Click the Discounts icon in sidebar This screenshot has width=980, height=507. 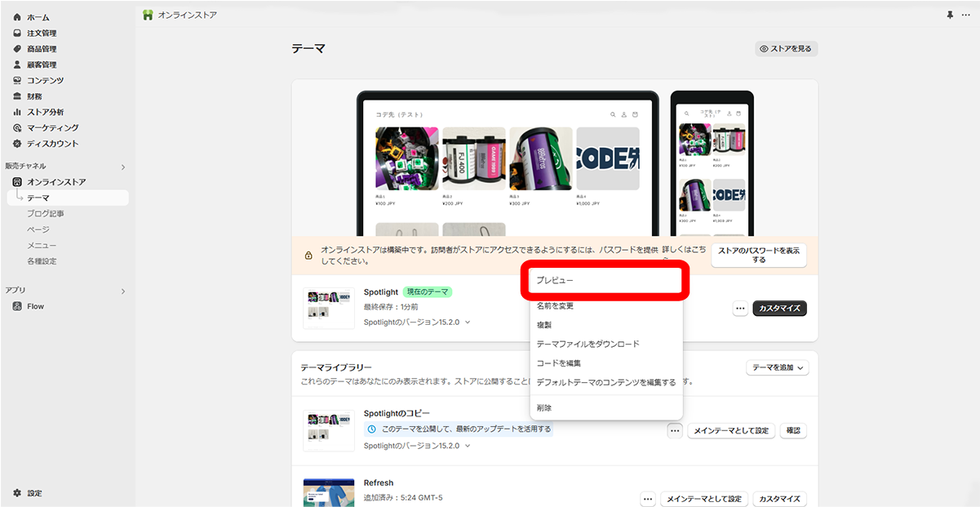tap(17, 144)
